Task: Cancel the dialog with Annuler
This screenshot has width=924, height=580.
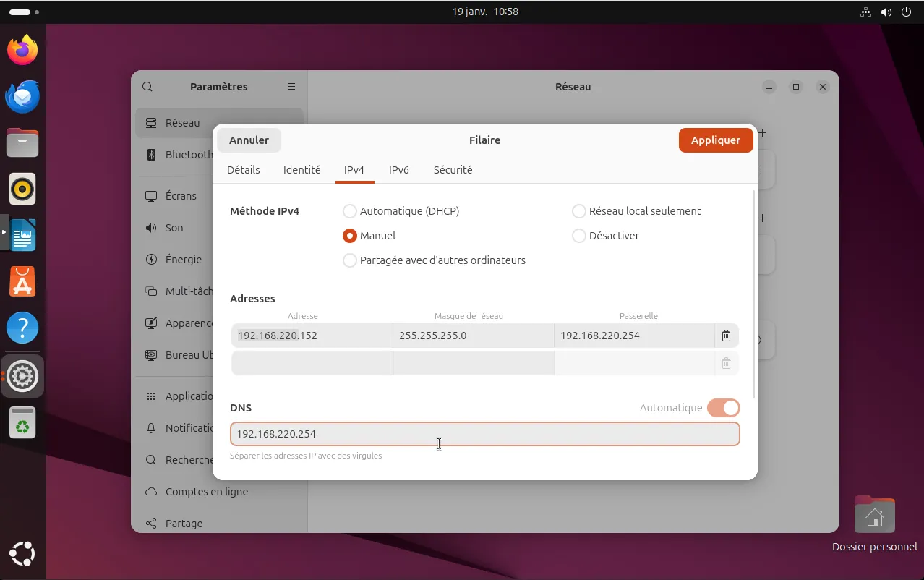Action: pos(249,140)
